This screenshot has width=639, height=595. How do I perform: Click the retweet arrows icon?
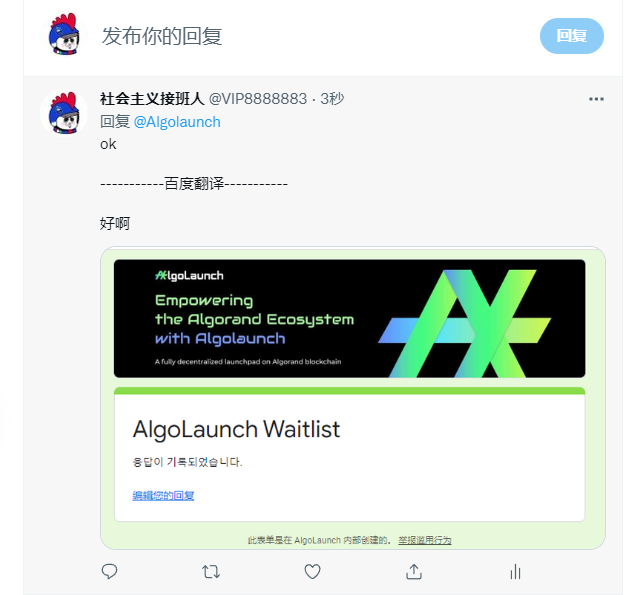tap(211, 572)
